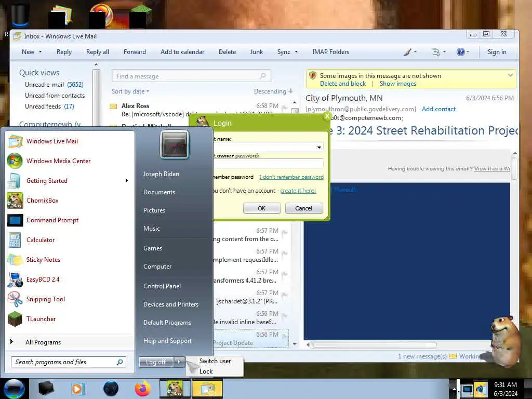Show hidden tray icons arrow

coord(454,389)
